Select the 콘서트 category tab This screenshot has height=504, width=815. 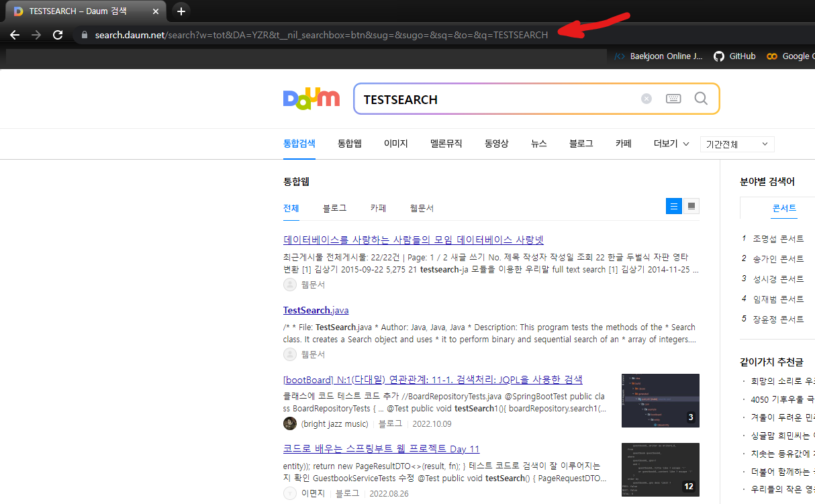click(784, 208)
